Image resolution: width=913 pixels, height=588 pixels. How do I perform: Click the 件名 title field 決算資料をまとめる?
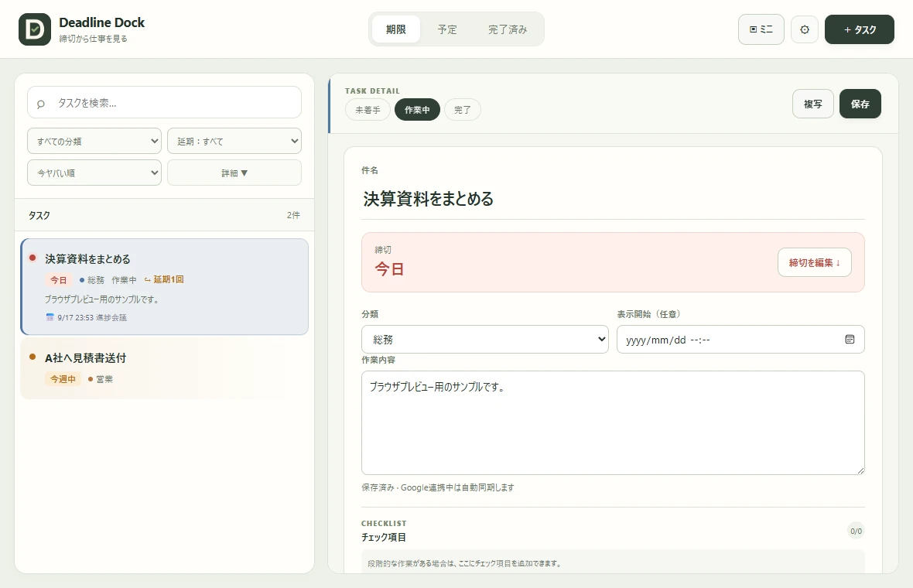tap(613, 199)
